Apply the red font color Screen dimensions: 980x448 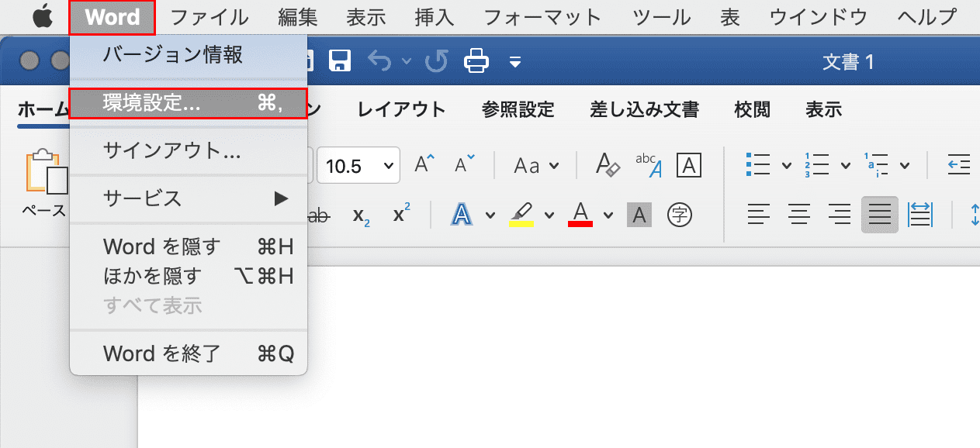coord(580,214)
